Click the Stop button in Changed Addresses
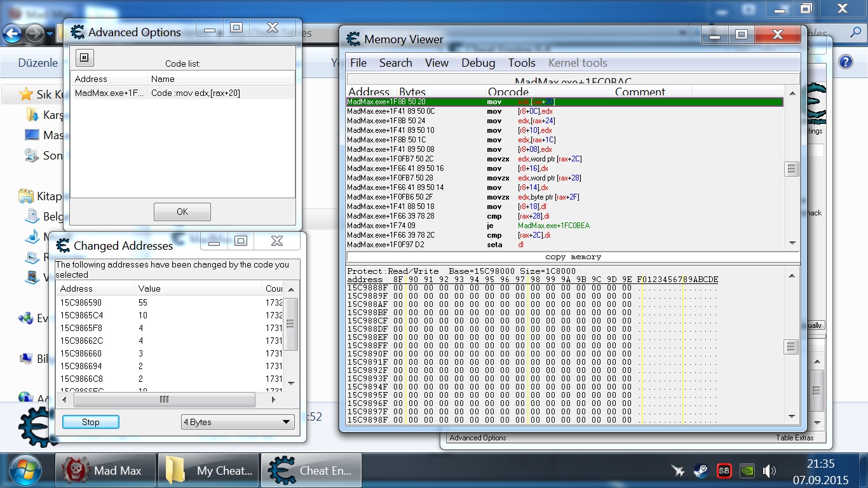This screenshot has width=868, height=488. click(91, 422)
